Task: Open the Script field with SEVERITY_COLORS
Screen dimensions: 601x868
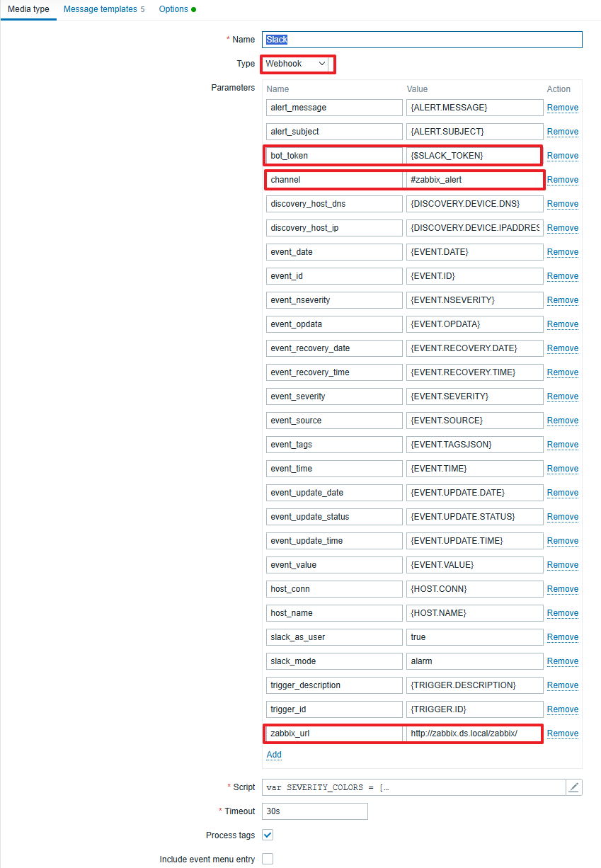Action: pos(413,787)
